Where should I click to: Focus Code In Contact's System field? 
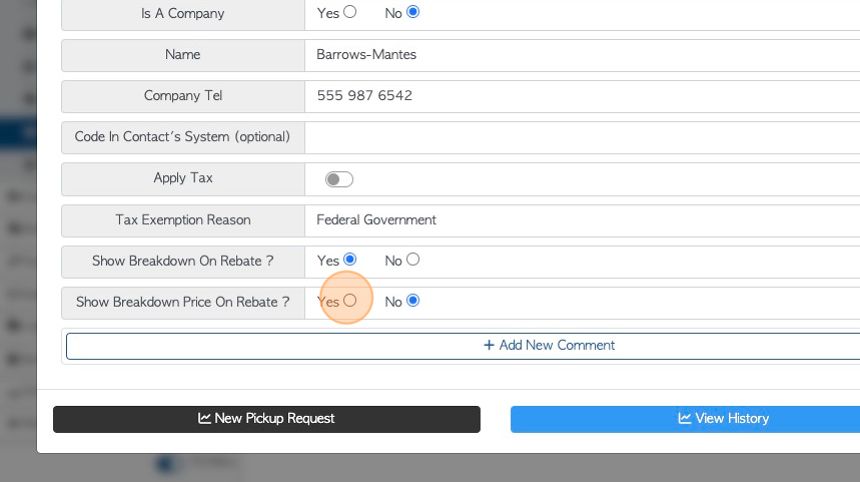[x=582, y=137]
